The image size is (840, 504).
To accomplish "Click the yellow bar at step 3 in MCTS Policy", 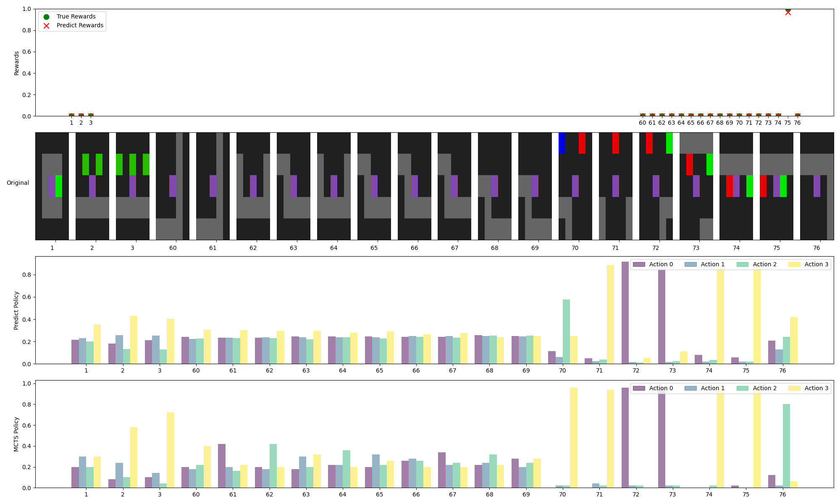I will coord(171,450).
